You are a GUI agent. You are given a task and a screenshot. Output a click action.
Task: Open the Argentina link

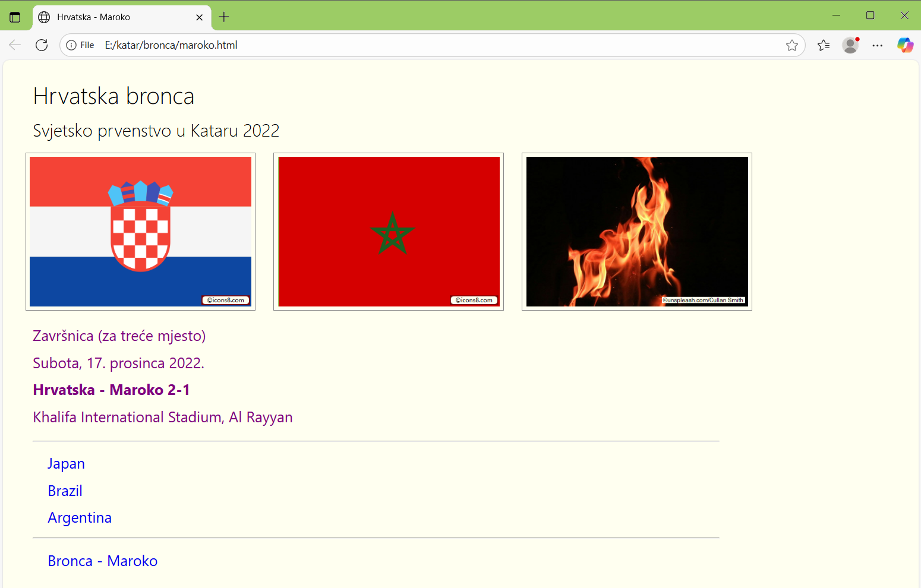coord(80,518)
